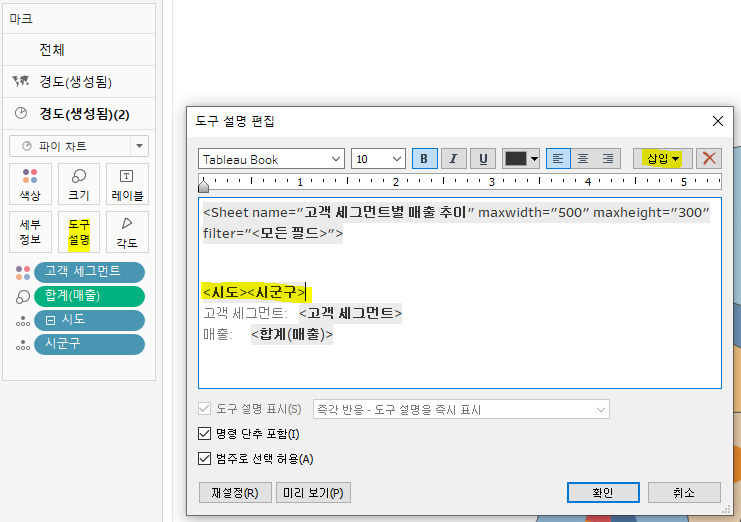Viewport: 741px width, 522px height.
Task: Open the 삽입 (Insert) dropdown
Action: [663, 159]
